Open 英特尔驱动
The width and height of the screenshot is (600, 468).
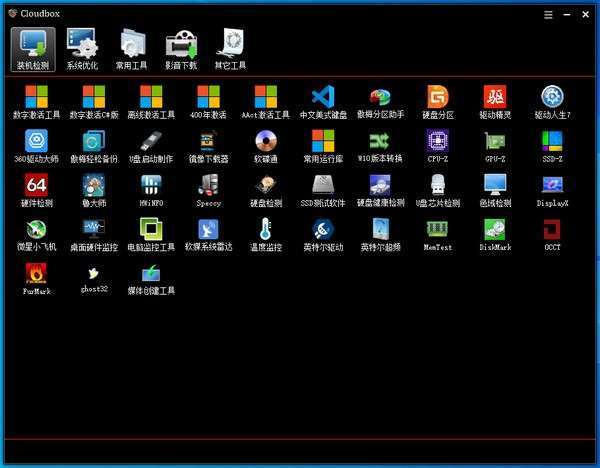[323, 235]
